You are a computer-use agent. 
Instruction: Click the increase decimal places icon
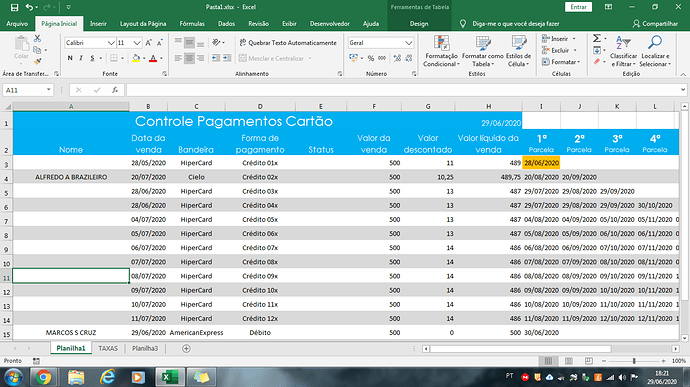397,58
